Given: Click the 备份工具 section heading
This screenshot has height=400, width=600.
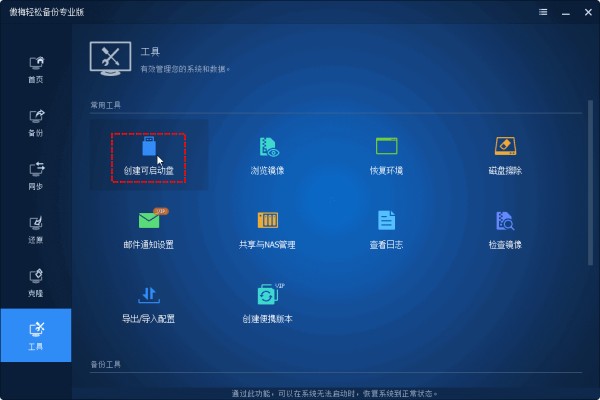Looking at the screenshot, I should tap(106, 364).
